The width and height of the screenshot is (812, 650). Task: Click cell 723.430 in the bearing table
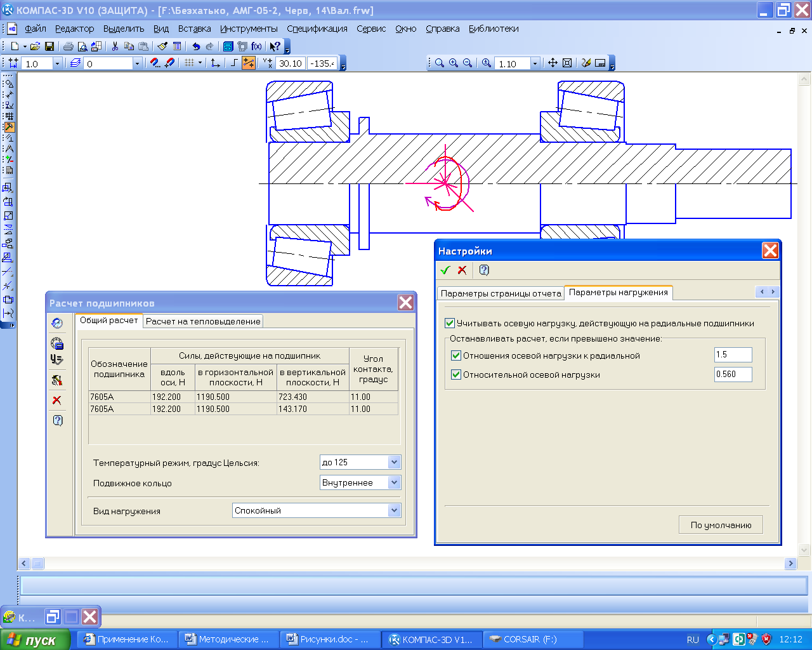[312, 397]
